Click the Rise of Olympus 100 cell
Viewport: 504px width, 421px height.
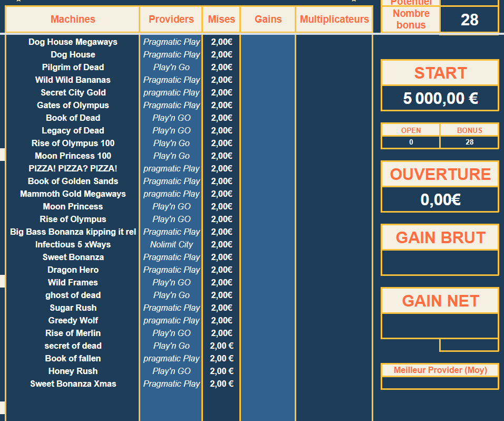point(73,143)
